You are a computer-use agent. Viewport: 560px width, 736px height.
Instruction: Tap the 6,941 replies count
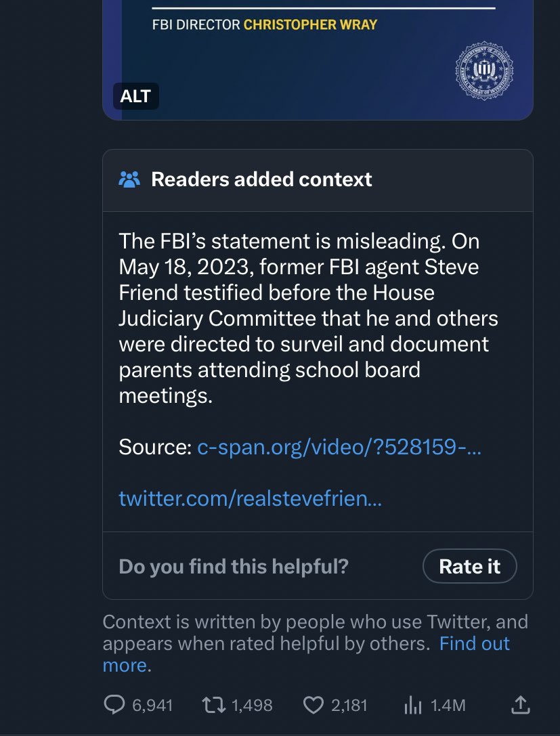click(152, 706)
